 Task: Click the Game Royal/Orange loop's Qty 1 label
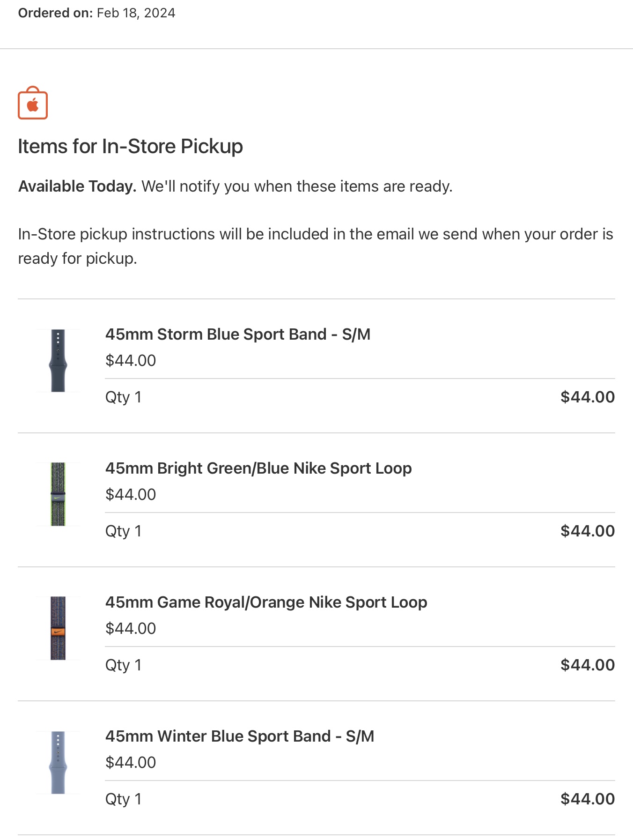123,665
